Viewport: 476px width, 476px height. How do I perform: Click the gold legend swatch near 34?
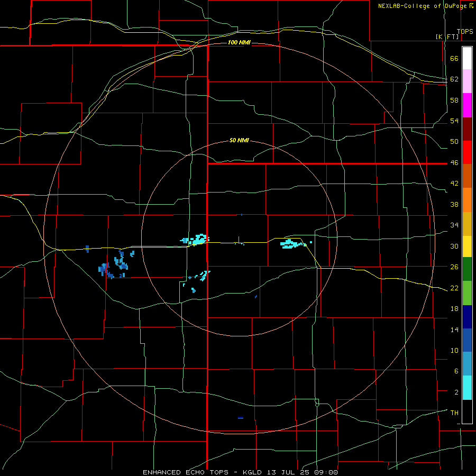pyautogui.click(x=467, y=224)
